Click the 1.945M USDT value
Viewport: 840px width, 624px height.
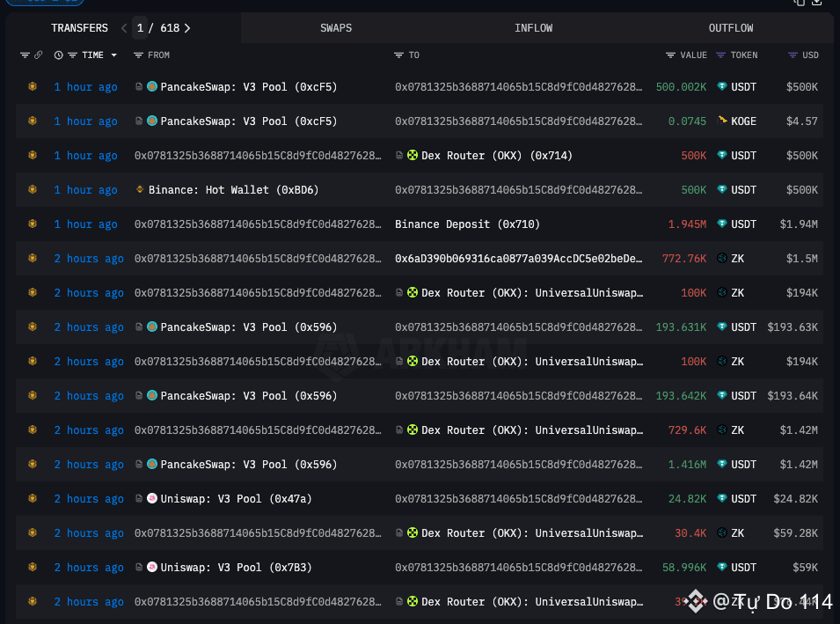[x=687, y=224]
